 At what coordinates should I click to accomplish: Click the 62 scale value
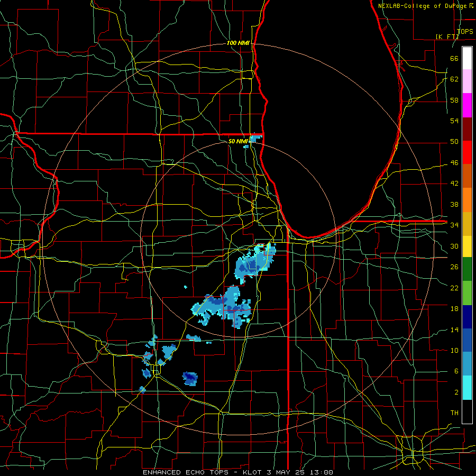coord(454,79)
